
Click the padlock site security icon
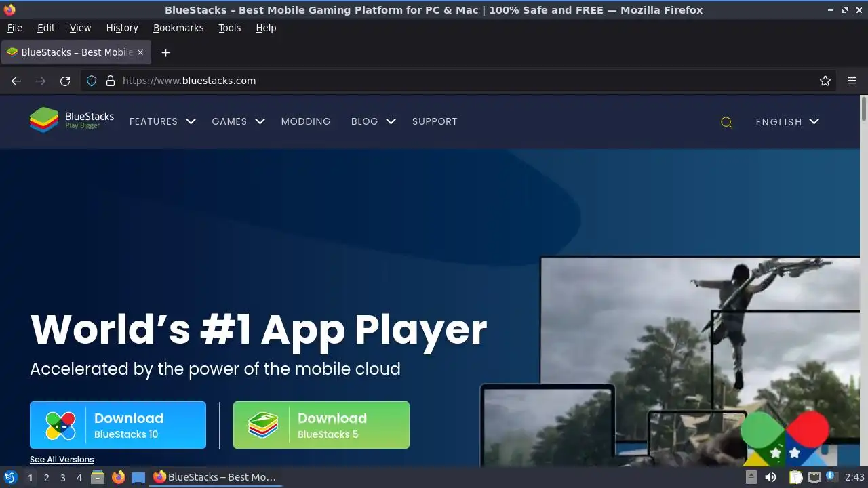tap(111, 81)
